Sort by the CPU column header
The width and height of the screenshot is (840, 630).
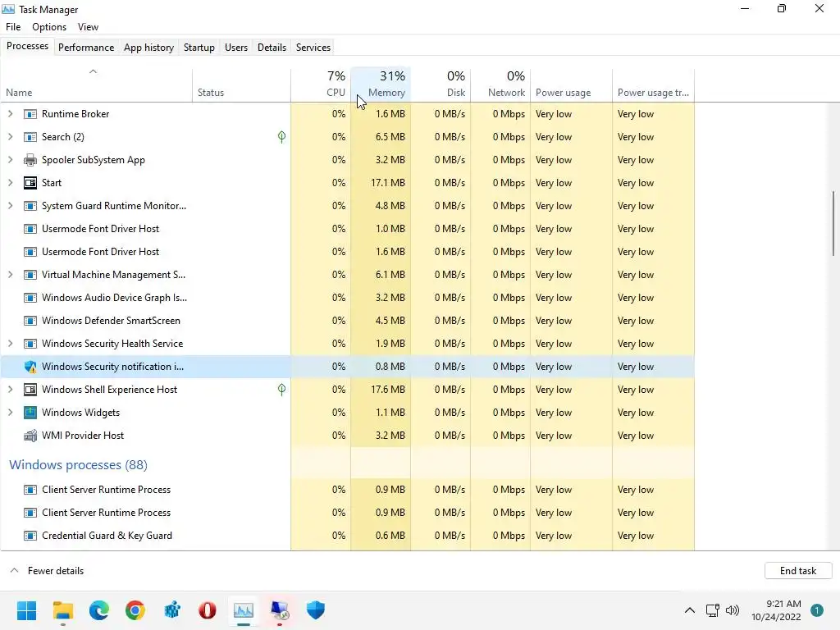[x=321, y=84]
